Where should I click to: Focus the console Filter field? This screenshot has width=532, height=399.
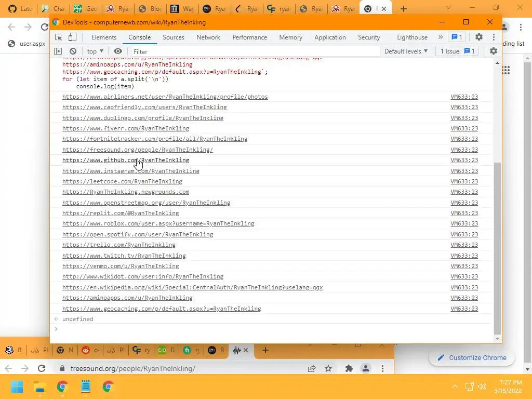(x=255, y=51)
